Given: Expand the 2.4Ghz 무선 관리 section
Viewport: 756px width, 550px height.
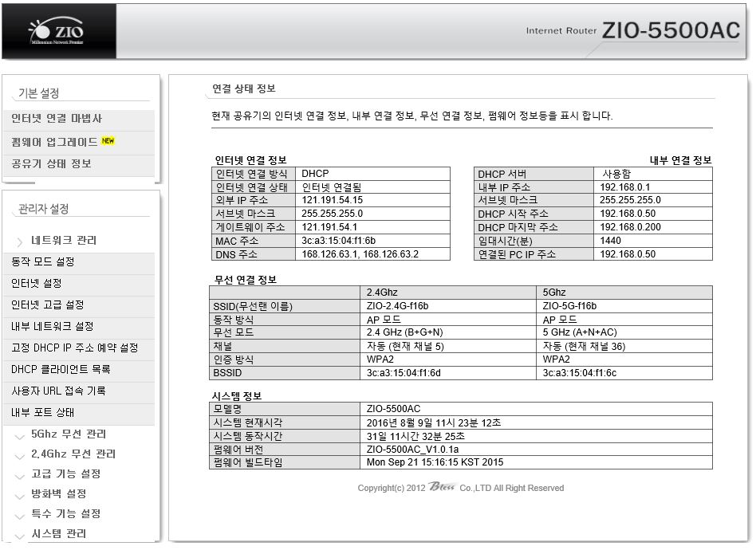Looking at the screenshot, I should (73, 454).
